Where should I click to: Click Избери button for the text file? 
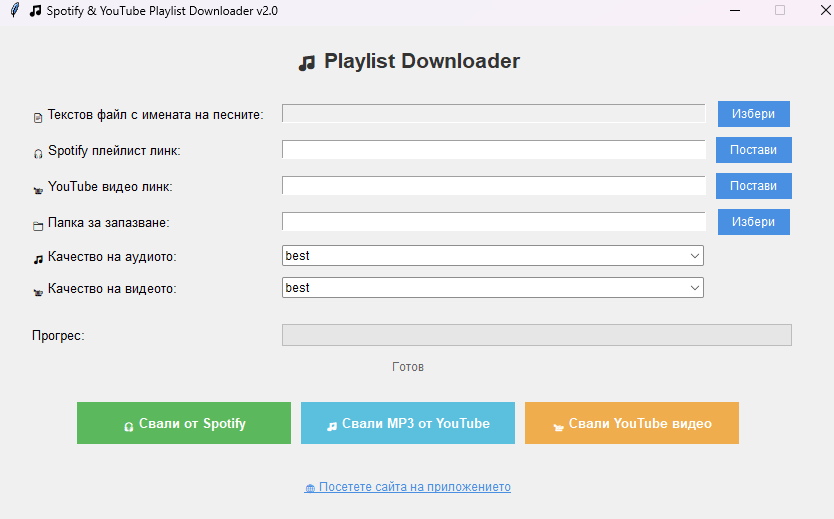coord(754,114)
